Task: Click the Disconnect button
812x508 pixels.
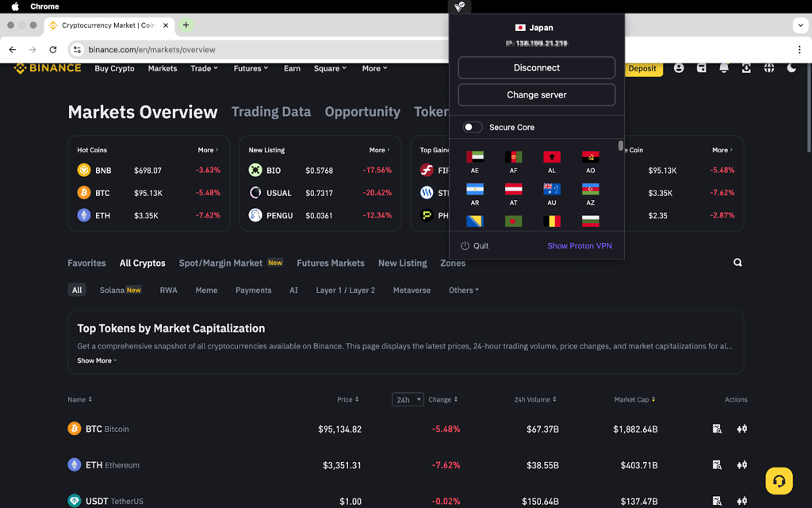Action: coord(537,68)
